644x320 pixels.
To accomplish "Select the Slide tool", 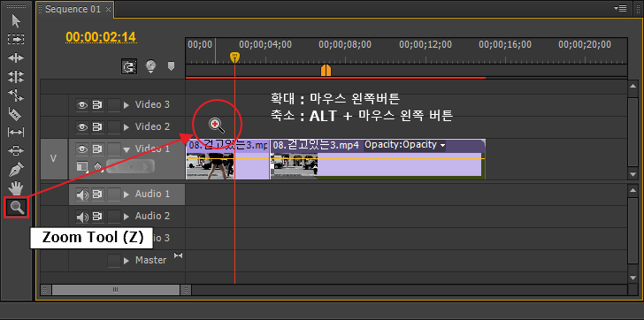I will pyautogui.click(x=16, y=150).
